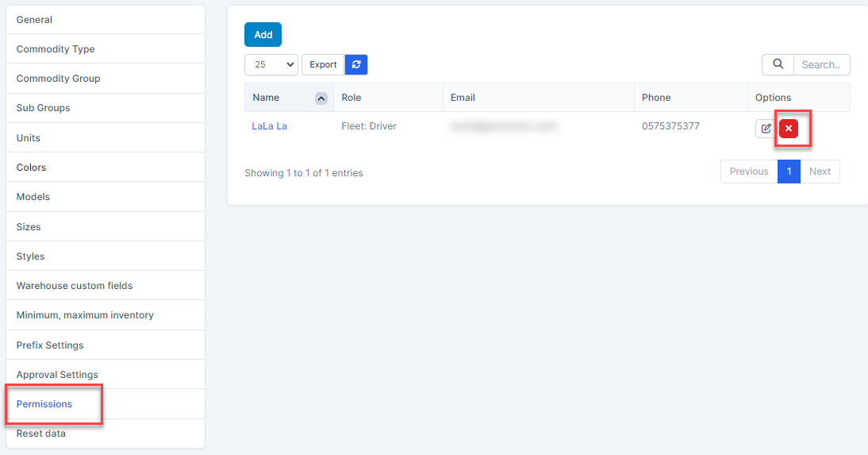
Task: Select General in the settings sidebar
Action: pyautogui.click(x=34, y=20)
